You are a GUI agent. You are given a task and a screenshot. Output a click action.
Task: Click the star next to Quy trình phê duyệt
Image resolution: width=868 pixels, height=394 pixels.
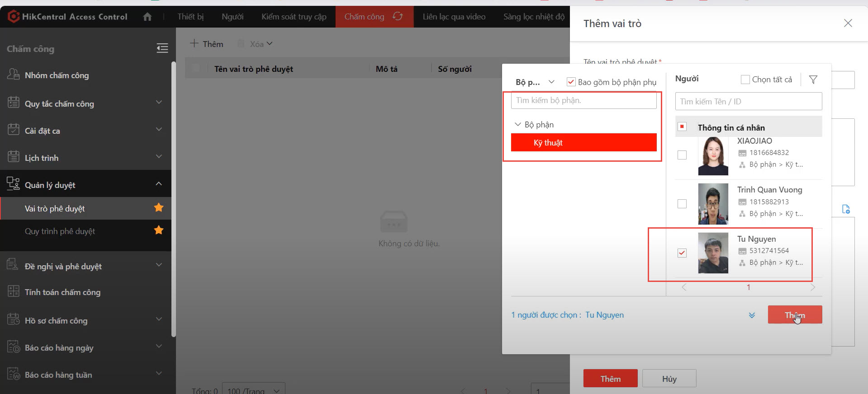coord(159,230)
